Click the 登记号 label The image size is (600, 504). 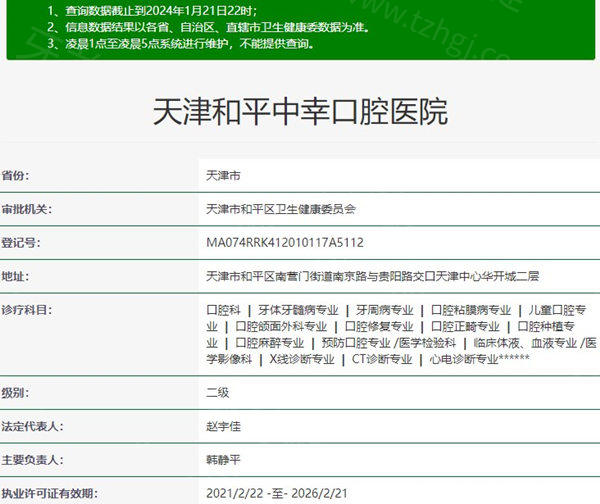coord(21,243)
